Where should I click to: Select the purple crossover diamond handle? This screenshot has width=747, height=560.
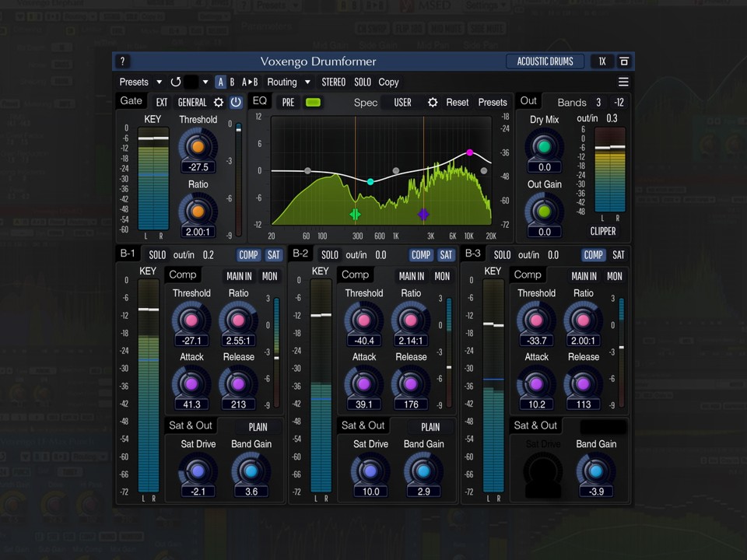point(423,215)
